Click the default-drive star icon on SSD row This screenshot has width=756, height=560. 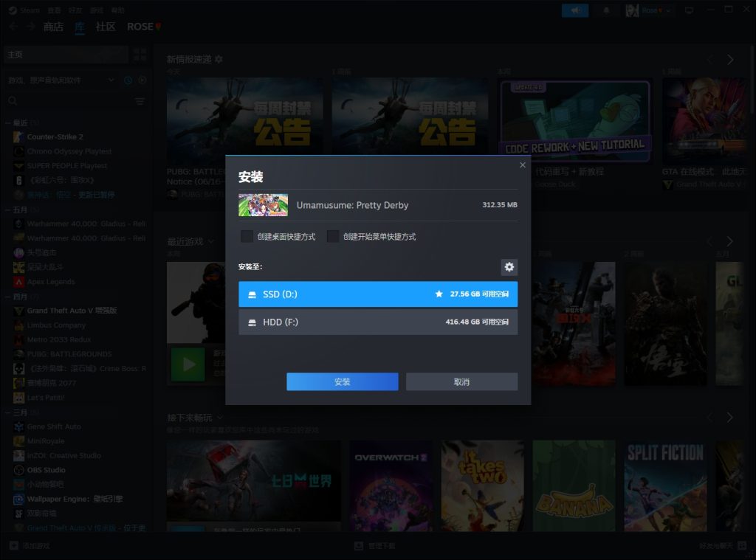(439, 294)
